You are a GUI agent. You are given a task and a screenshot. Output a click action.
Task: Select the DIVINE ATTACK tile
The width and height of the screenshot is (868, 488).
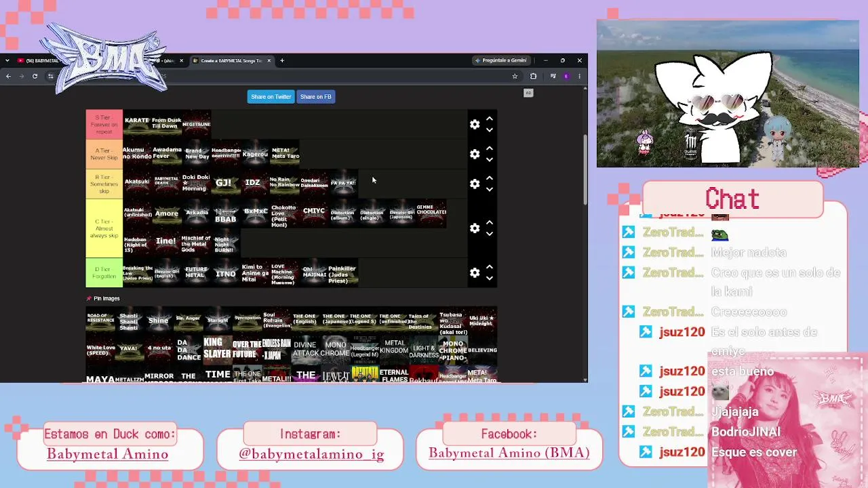tap(305, 350)
